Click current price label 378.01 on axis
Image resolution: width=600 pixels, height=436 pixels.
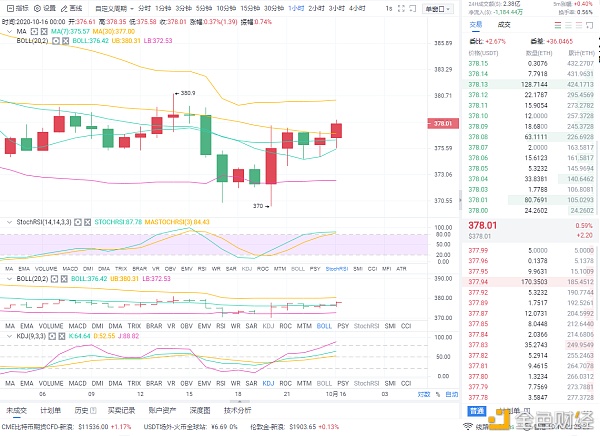click(x=443, y=123)
